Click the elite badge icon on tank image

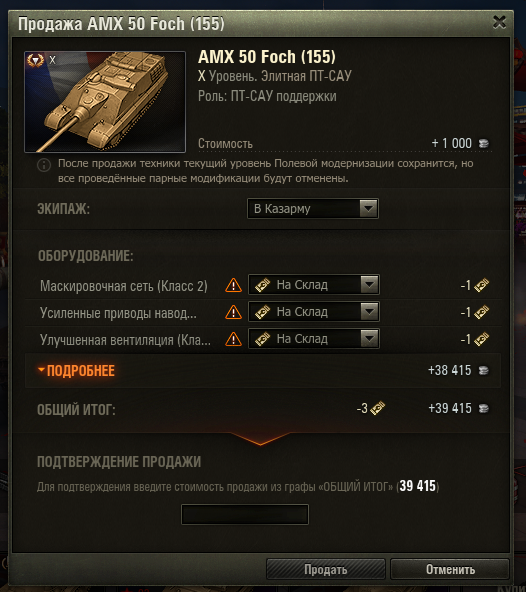35,60
